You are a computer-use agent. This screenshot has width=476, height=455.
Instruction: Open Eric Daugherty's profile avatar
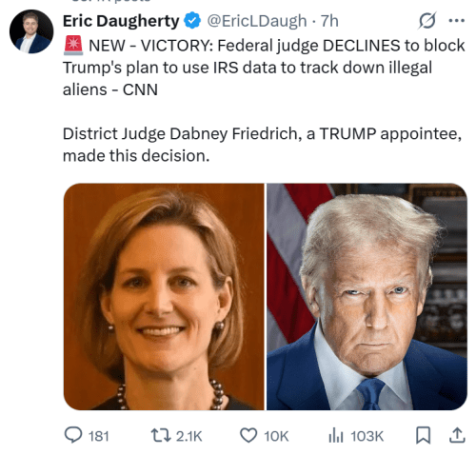31,31
